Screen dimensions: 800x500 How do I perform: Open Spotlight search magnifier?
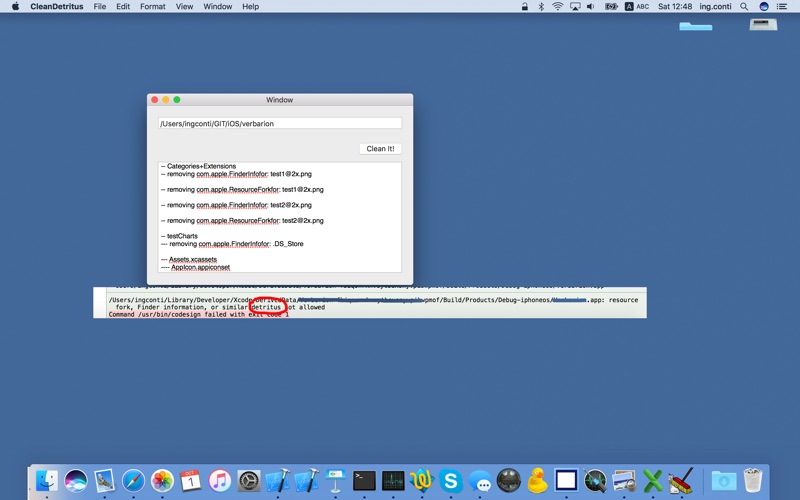(744, 7)
